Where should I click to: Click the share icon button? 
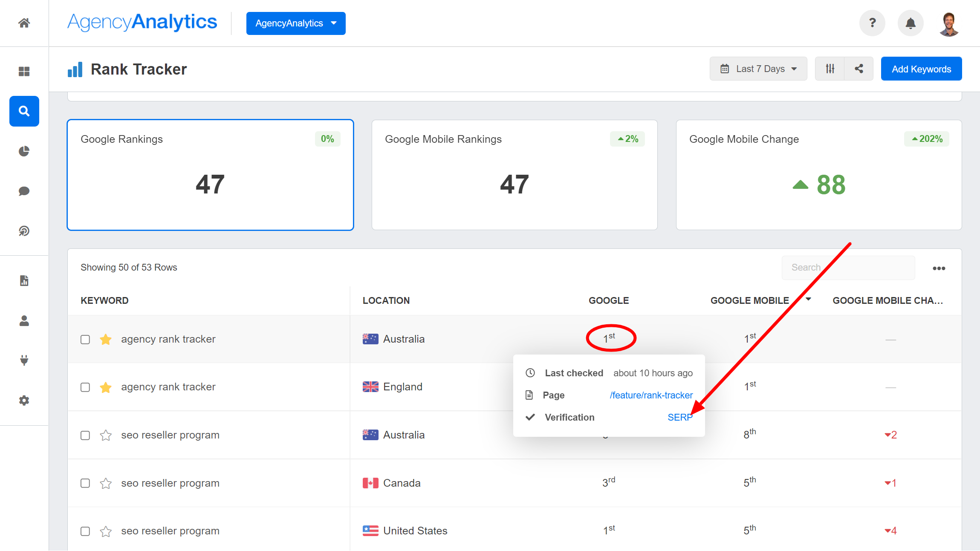pos(859,69)
